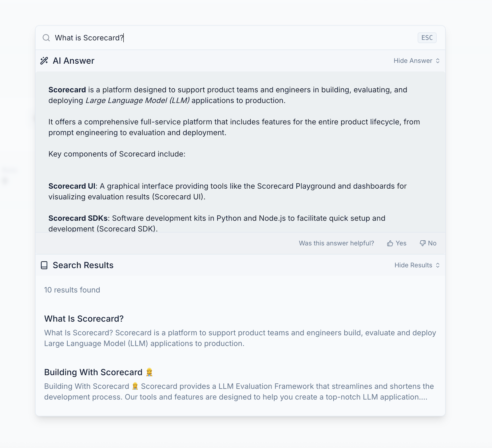
Task: Click the snippet under What Is Scorecard
Action: point(240,338)
